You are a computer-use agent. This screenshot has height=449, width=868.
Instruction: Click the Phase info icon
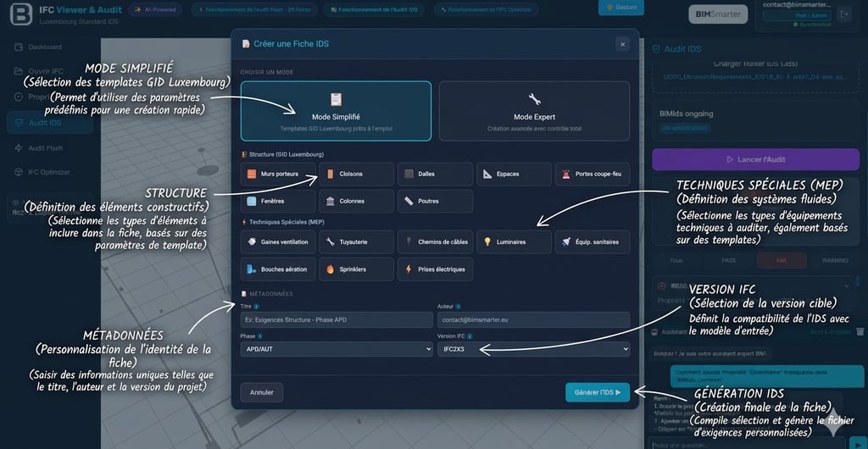point(260,335)
